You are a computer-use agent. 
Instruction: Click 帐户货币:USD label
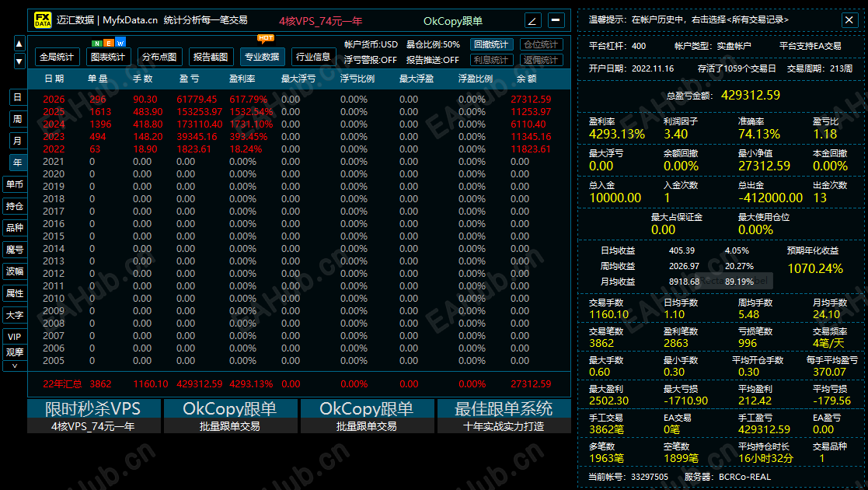tap(371, 44)
